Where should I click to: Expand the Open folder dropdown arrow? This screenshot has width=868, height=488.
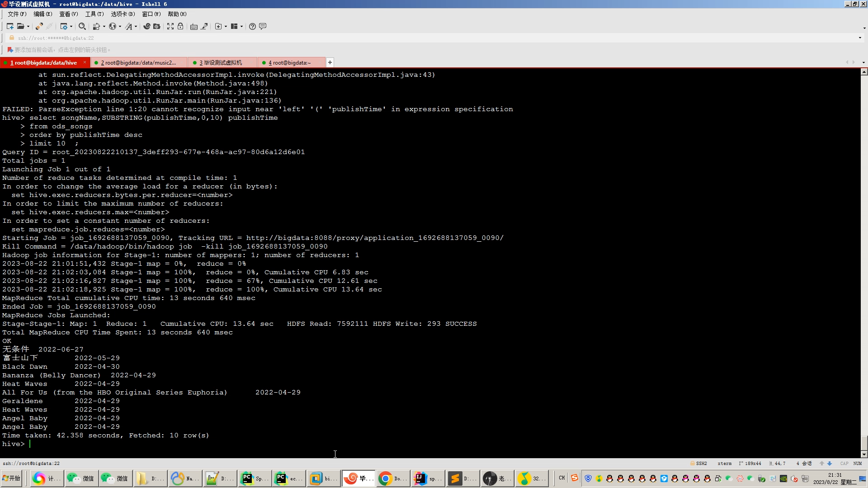pos(28,26)
